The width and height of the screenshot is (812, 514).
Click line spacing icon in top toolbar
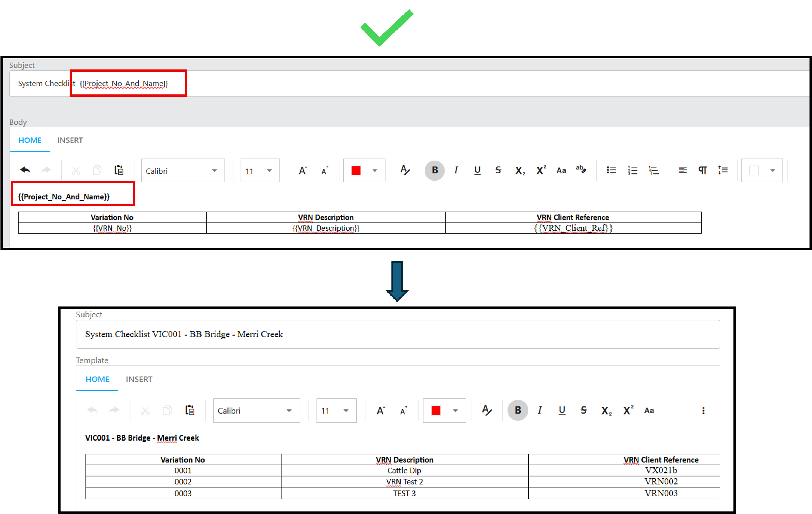coord(723,170)
